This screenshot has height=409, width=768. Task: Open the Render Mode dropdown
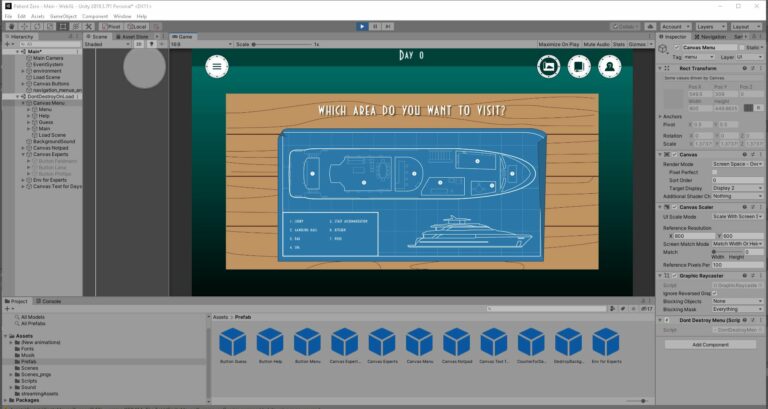(738, 164)
